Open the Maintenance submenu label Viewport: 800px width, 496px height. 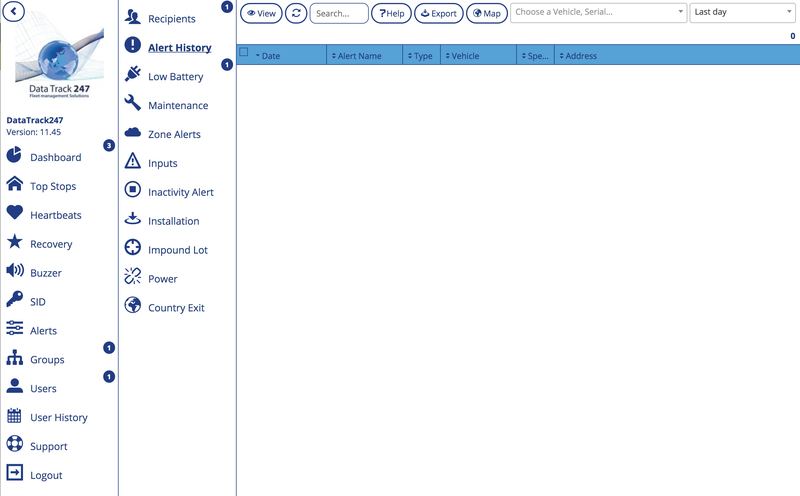coord(178,105)
